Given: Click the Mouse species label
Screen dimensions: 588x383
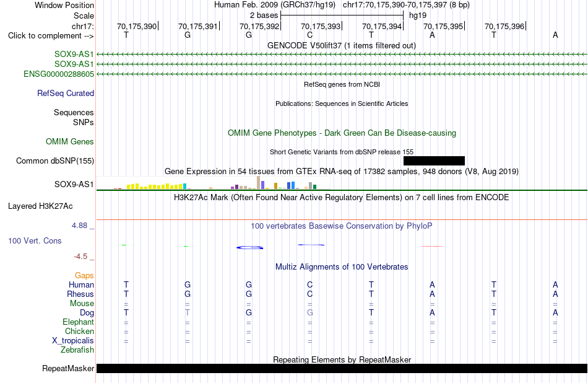Looking at the screenshot, I should tap(82, 304).
